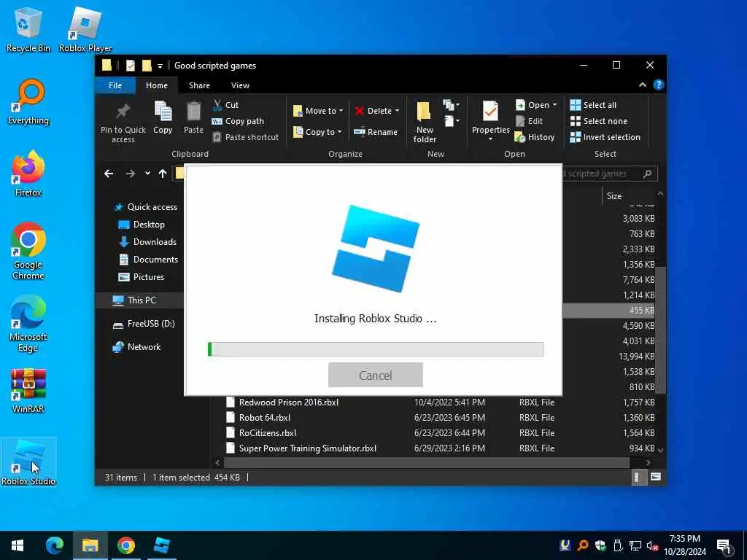Open Documents in navigation pane

click(x=148, y=260)
